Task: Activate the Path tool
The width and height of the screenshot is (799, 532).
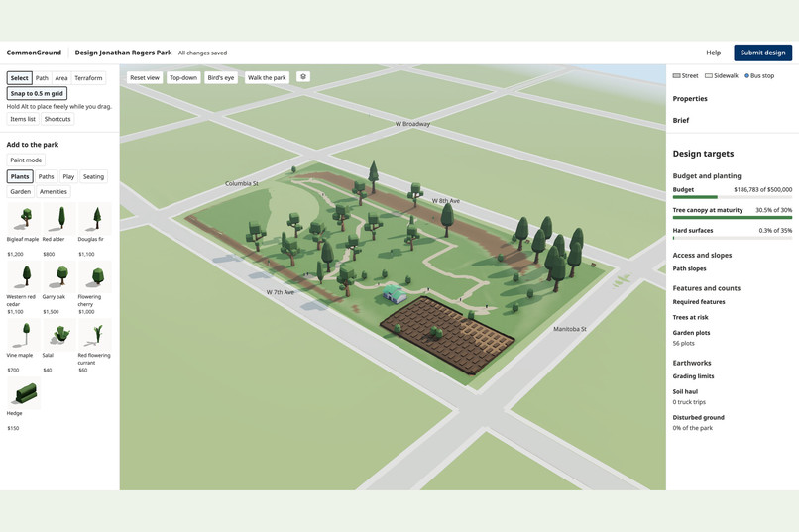Action: pos(42,78)
